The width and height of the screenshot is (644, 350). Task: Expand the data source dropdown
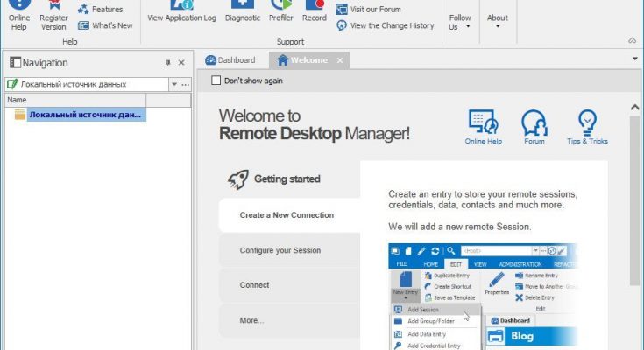tap(173, 84)
